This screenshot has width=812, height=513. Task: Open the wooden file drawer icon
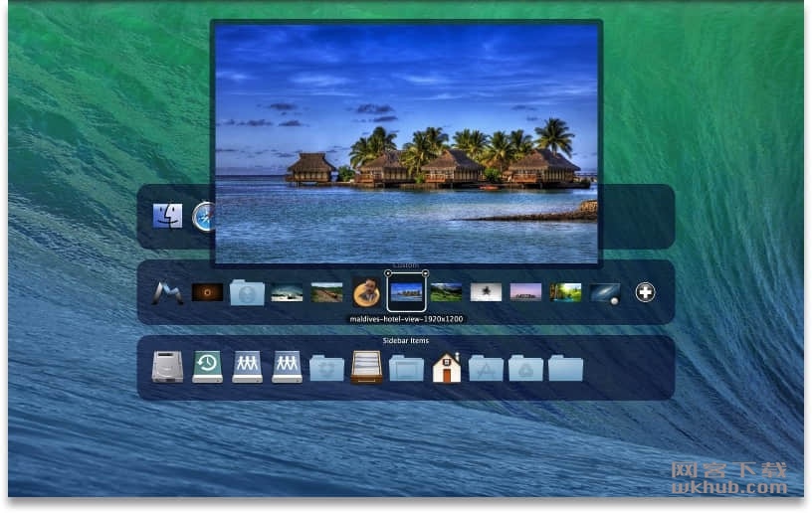[x=366, y=367]
